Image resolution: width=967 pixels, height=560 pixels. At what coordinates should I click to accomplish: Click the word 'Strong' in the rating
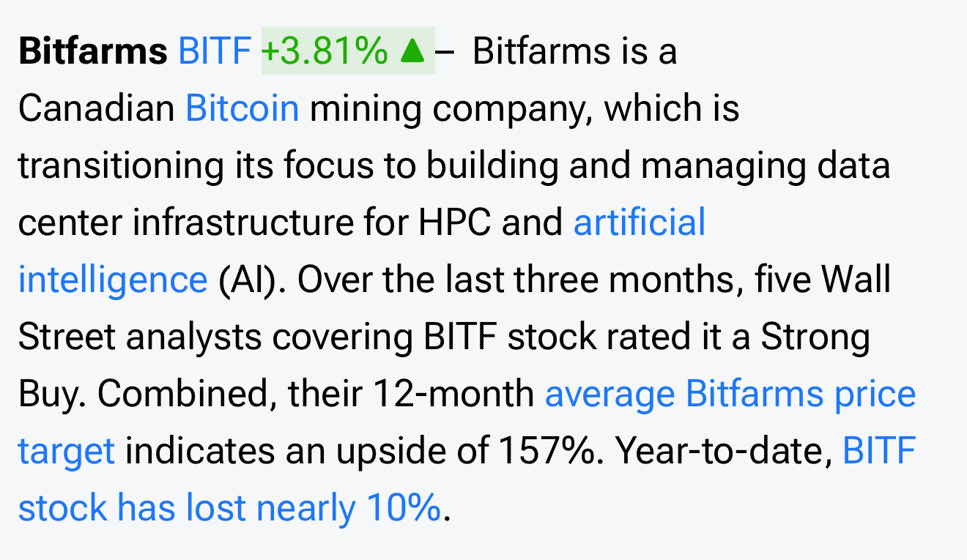pyautogui.click(x=815, y=337)
